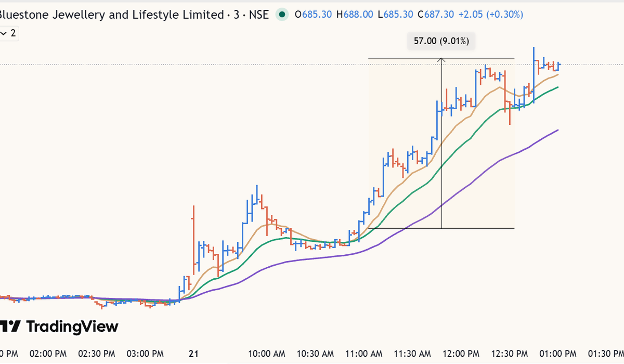
Task: Click the +2.05 (+0.30%) change value
Action: [x=490, y=15]
